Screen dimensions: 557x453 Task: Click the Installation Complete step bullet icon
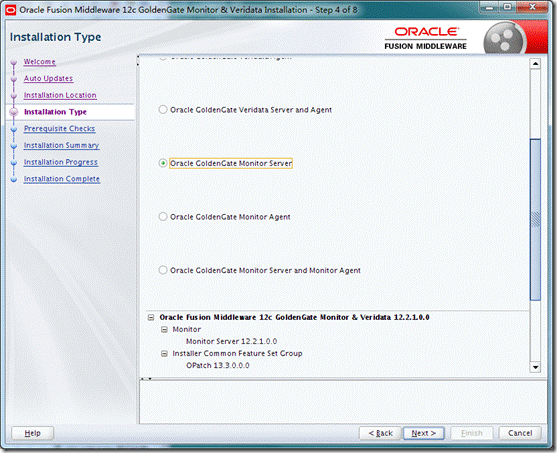coord(14,179)
